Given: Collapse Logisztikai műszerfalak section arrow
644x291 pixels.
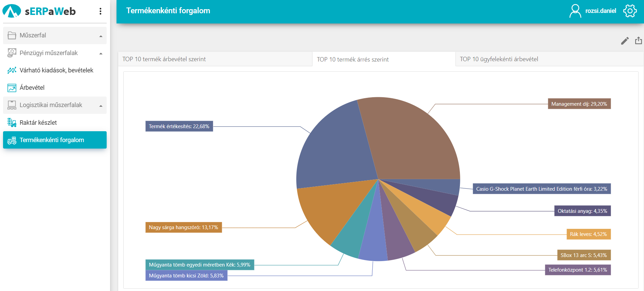Looking at the screenshot, I should pyautogui.click(x=101, y=106).
